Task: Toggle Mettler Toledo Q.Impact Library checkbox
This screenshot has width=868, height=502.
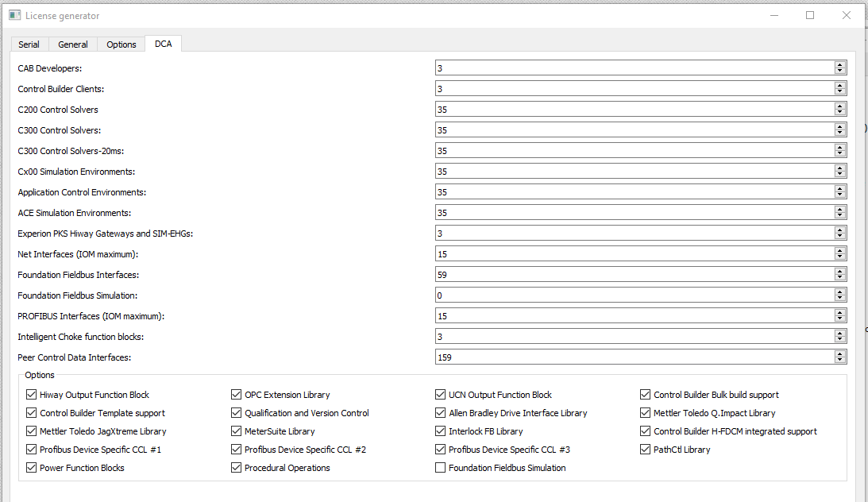Action: point(645,413)
